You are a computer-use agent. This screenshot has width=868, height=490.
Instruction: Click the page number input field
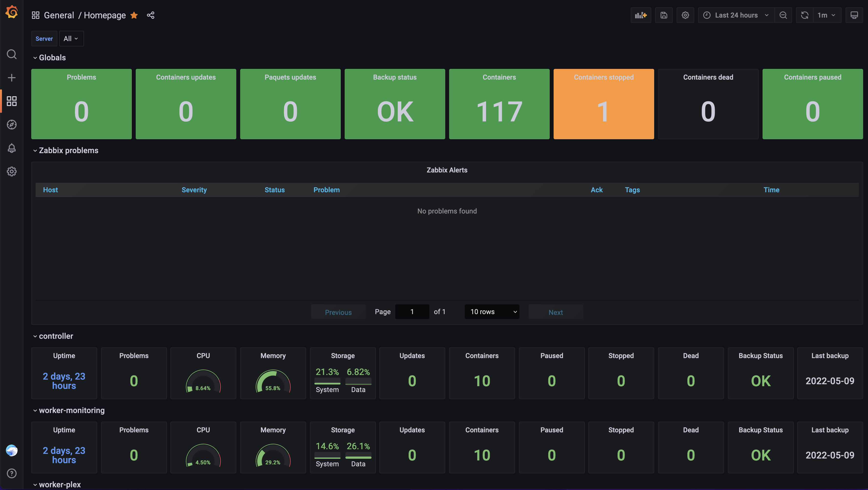point(412,312)
